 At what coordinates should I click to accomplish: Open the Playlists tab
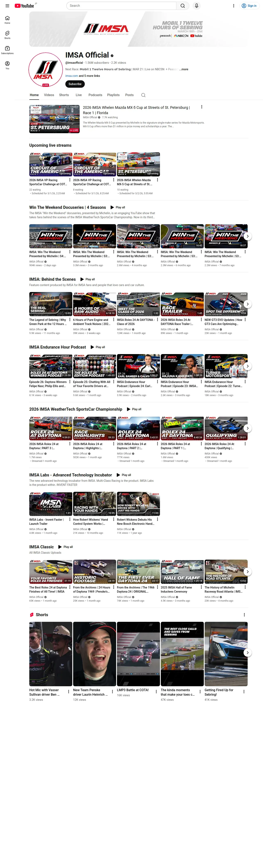[113, 95]
